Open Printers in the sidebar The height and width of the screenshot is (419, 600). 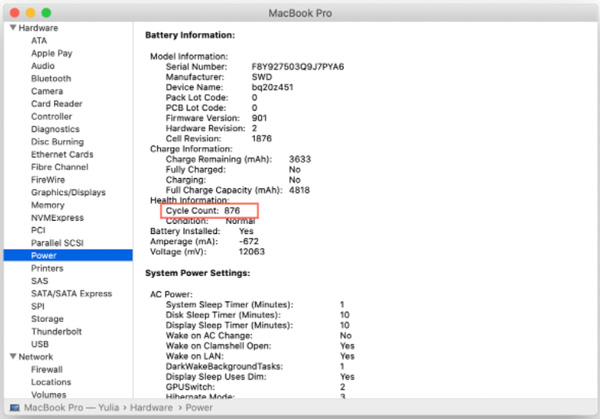pos(47,268)
